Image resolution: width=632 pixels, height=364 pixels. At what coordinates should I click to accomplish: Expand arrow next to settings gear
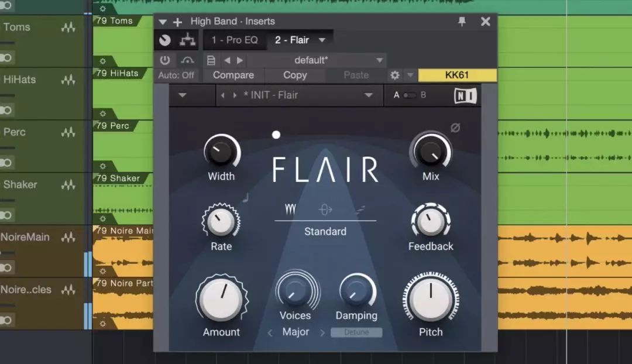[x=410, y=75]
